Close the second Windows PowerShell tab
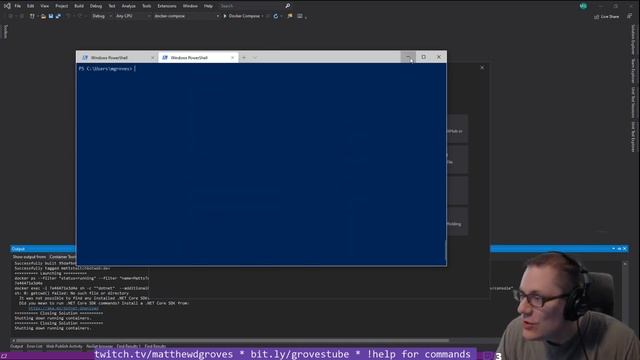This screenshot has width=640, height=360. point(233,58)
